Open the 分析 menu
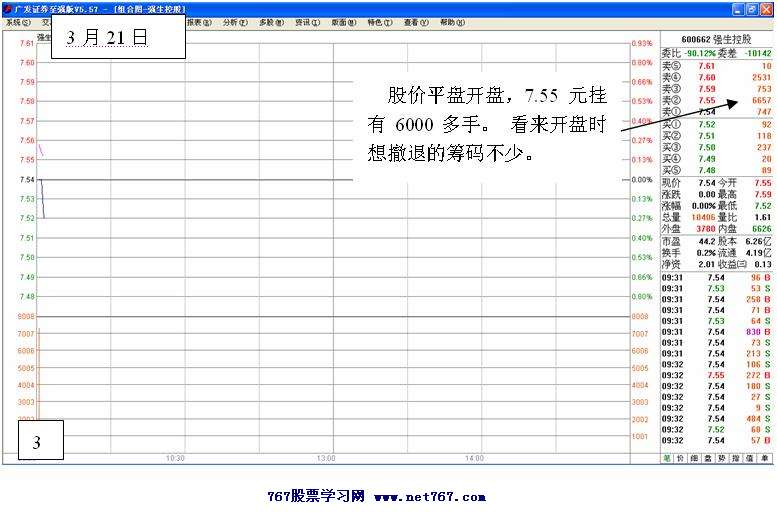 235,22
